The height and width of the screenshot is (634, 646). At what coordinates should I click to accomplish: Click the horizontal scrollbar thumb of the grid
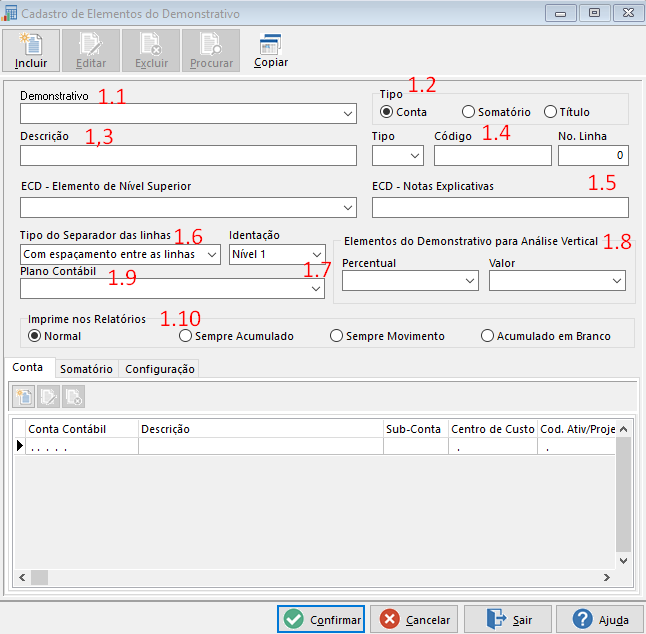40,578
